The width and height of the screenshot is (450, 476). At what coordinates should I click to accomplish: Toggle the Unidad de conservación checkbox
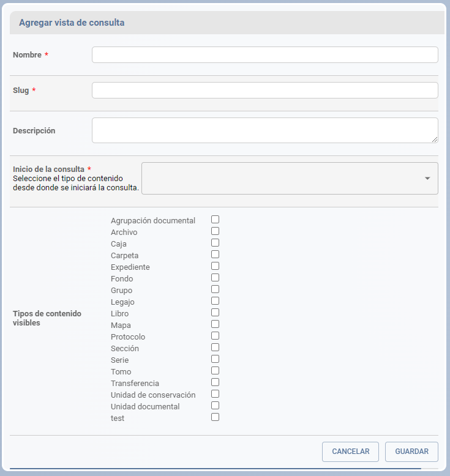(x=215, y=394)
